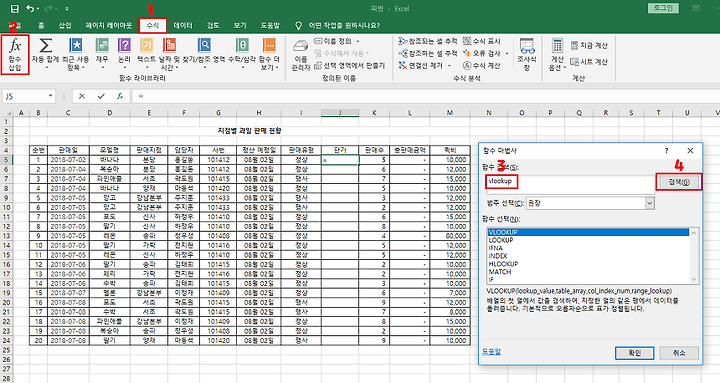Expand the Remove Arrows dropdown arrow

[449, 66]
